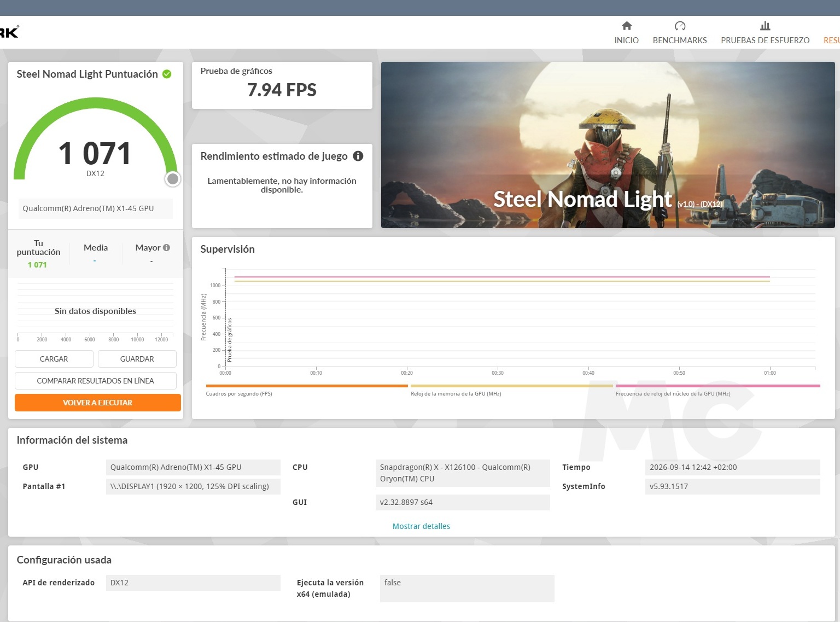This screenshot has width=840, height=622.
Task: Select the Tiempo date value 2026-09-14
Action: coord(733,467)
